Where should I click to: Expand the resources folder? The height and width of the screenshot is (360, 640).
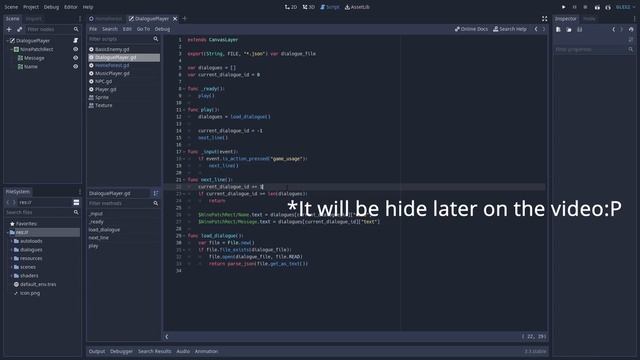tap(11, 258)
